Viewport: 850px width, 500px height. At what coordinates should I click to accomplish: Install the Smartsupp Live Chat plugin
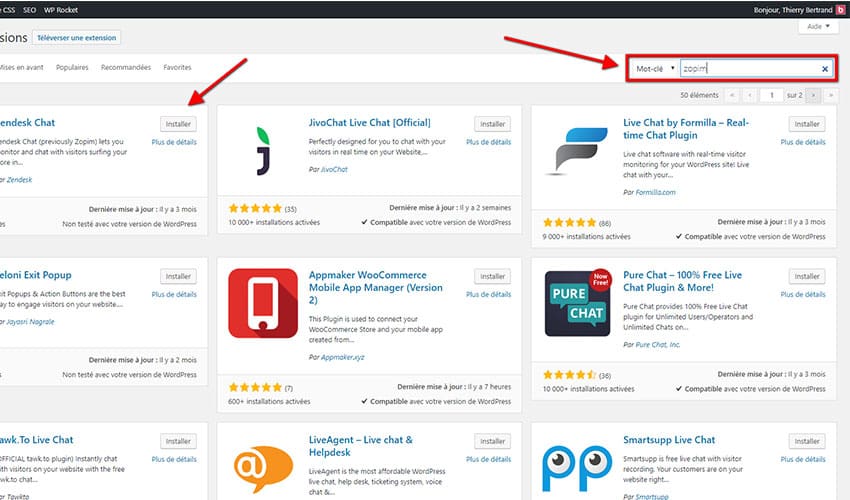807,441
